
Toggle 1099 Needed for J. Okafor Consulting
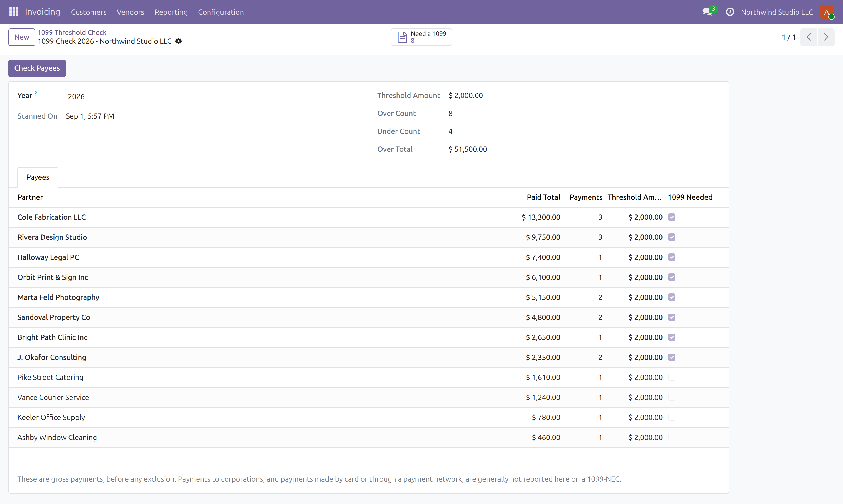tap(671, 358)
